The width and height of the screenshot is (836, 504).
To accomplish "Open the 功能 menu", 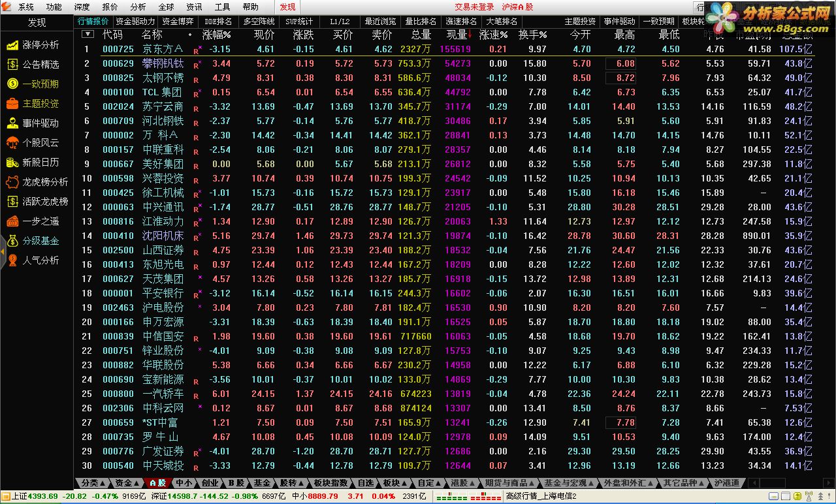I will tap(54, 7).
